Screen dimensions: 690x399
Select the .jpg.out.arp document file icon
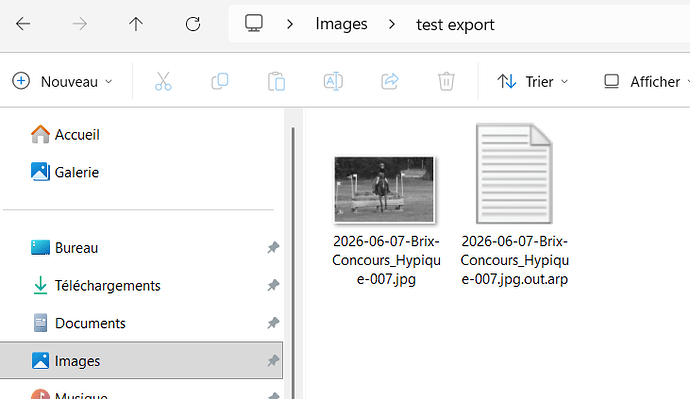click(x=514, y=174)
